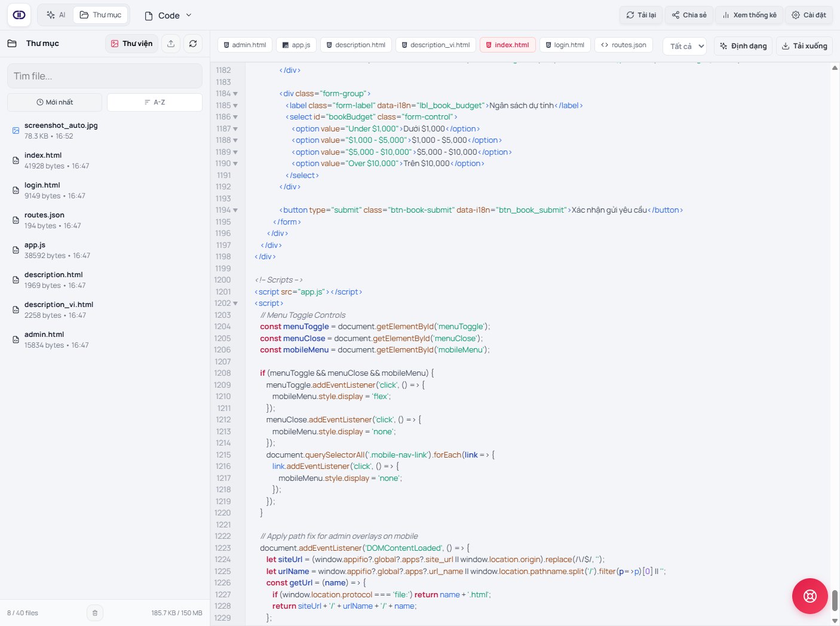Select app.js in the file list
The width and height of the screenshot is (840, 626).
[105, 250]
